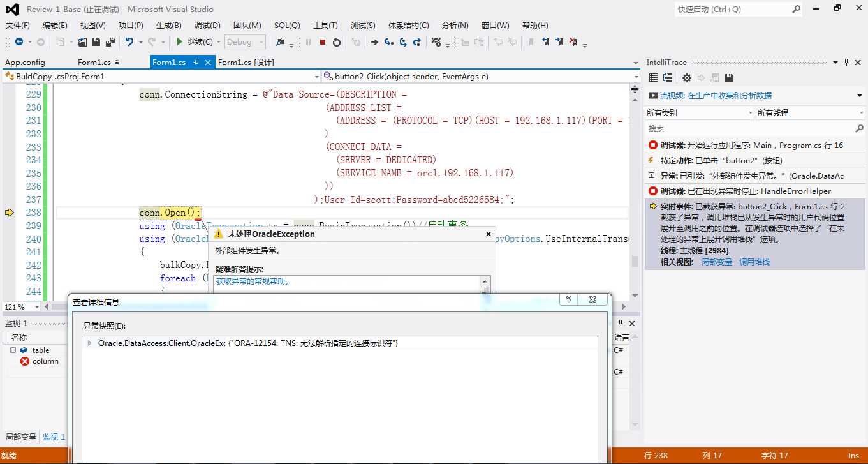Click the Navigate Backward arrow icon

click(18, 42)
